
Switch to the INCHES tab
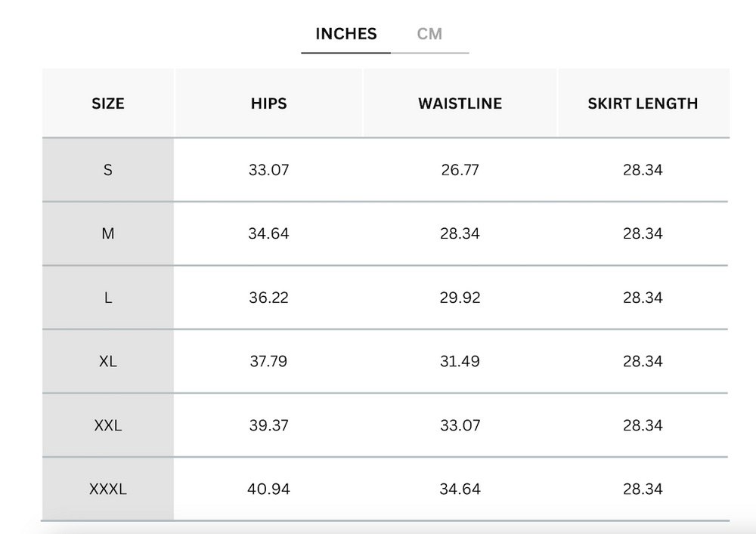(345, 34)
